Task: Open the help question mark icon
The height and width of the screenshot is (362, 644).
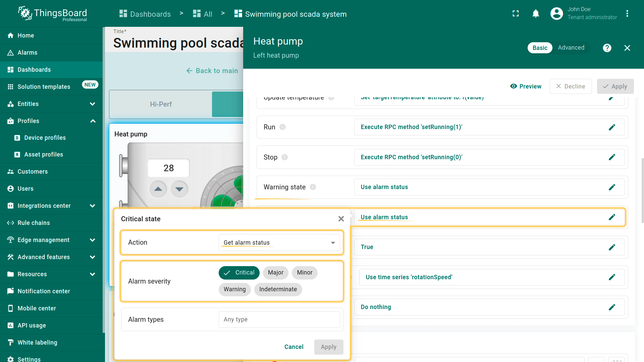Action: [x=607, y=48]
